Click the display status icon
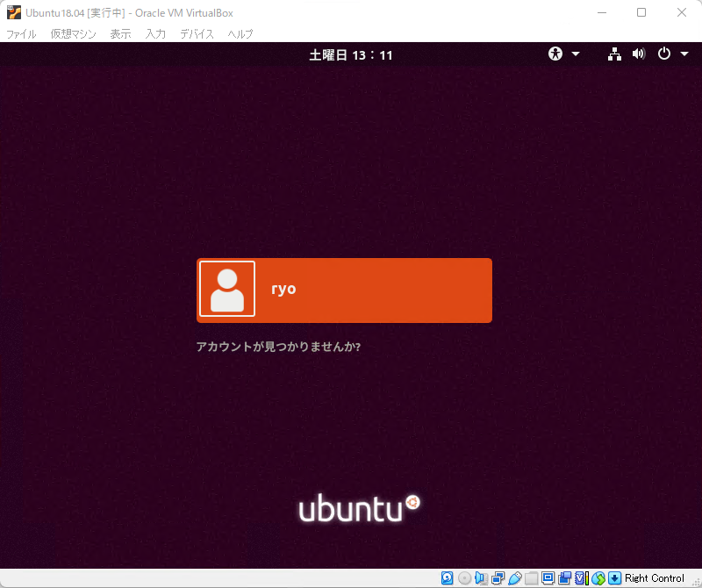The width and height of the screenshot is (702, 588). 548,578
